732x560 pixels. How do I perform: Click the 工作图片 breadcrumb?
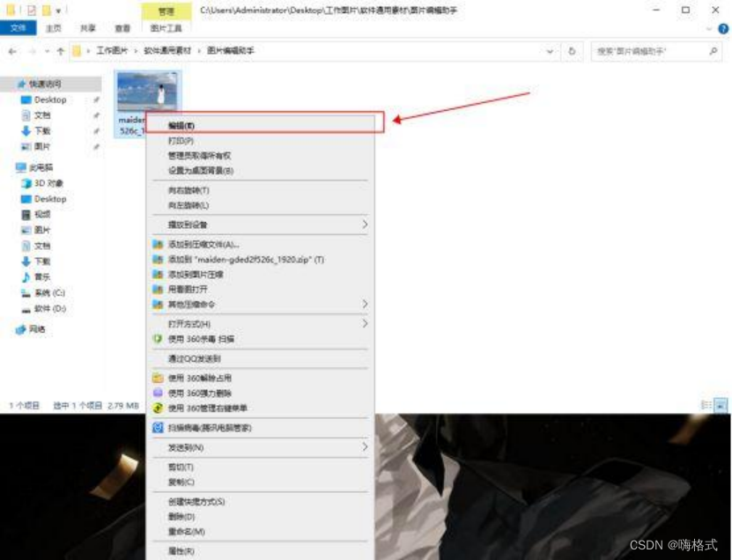pyautogui.click(x=112, y=50)
